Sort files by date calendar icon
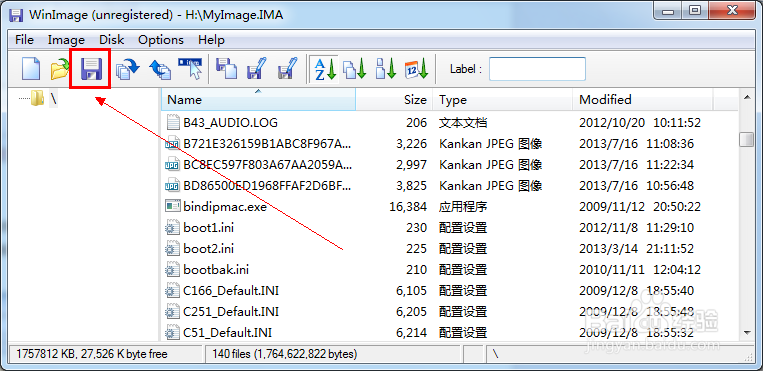This screenshot has width=763, height=371. 417,69
